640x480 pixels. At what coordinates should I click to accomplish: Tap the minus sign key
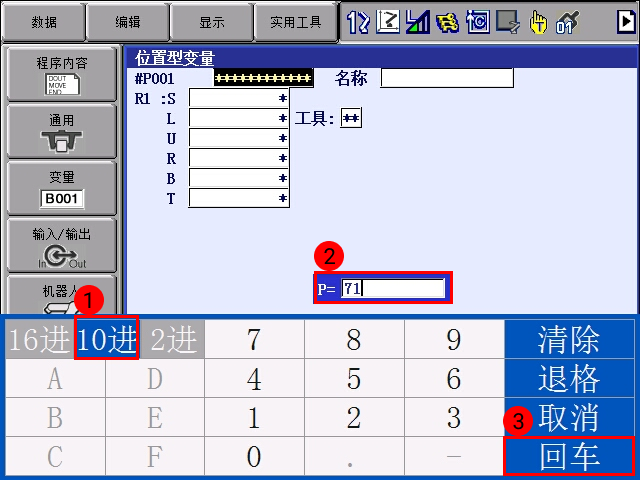[454, 456]
